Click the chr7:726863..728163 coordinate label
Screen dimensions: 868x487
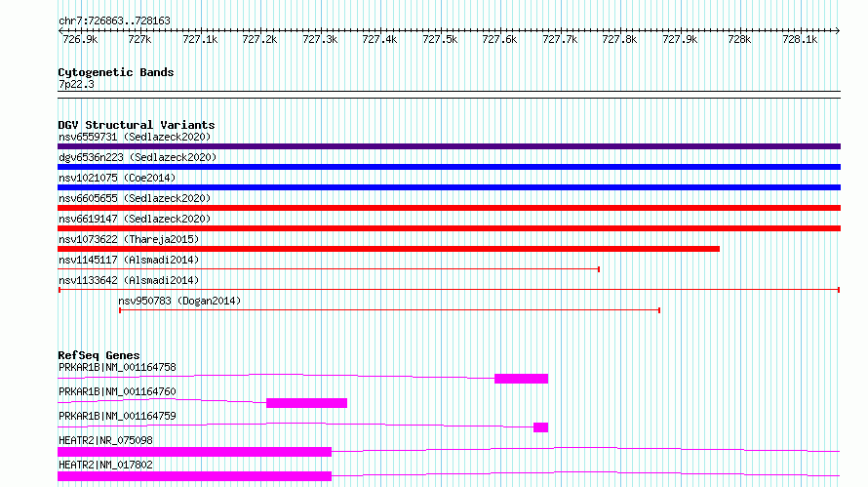pos(114,21)
